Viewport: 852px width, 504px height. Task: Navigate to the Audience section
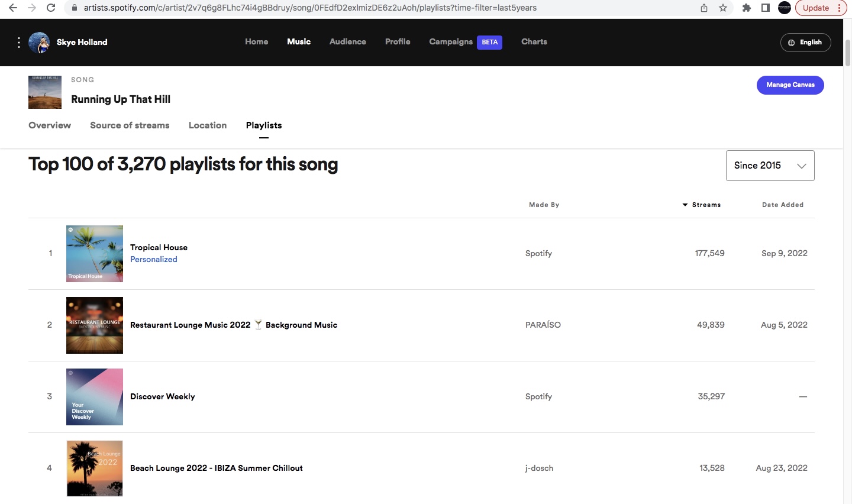347,41
